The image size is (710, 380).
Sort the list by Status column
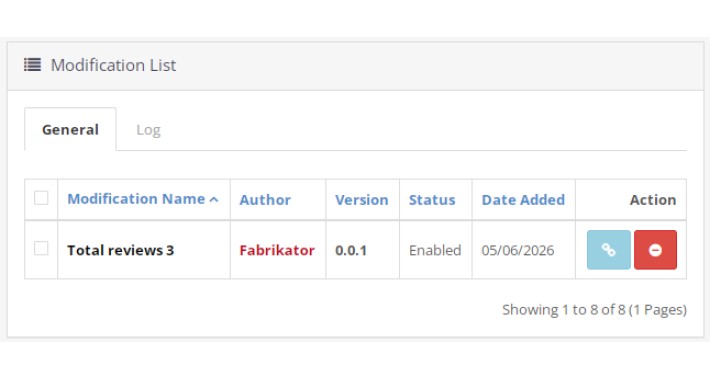[x=432, y=200]
